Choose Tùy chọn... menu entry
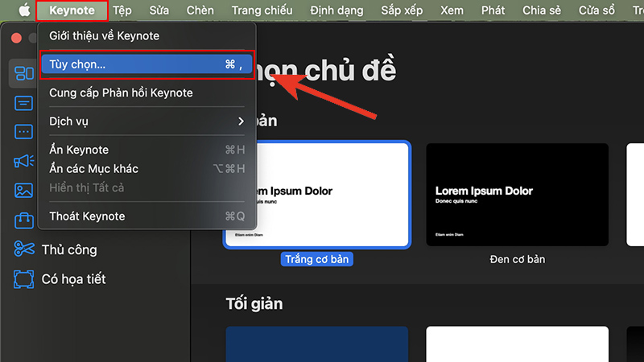Viewport: 644px width, 362px height. coord(147,64)
